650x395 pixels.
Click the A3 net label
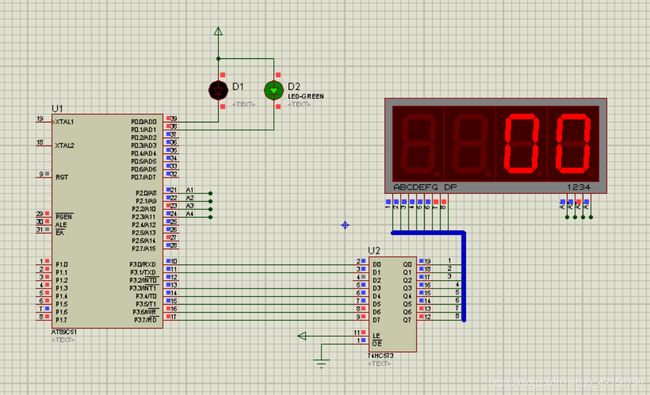click(x=190, y=206)
